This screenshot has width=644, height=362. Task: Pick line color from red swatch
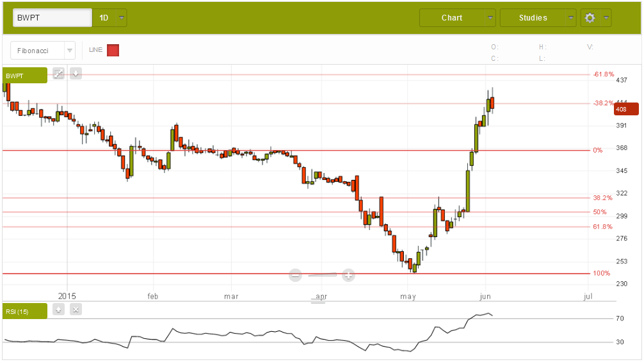[113, 50]
